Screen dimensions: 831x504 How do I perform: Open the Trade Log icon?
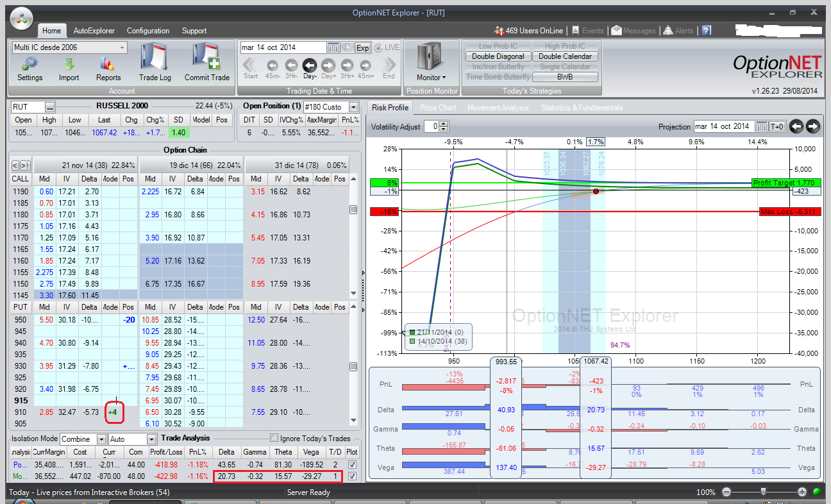(x=155, y=58)
